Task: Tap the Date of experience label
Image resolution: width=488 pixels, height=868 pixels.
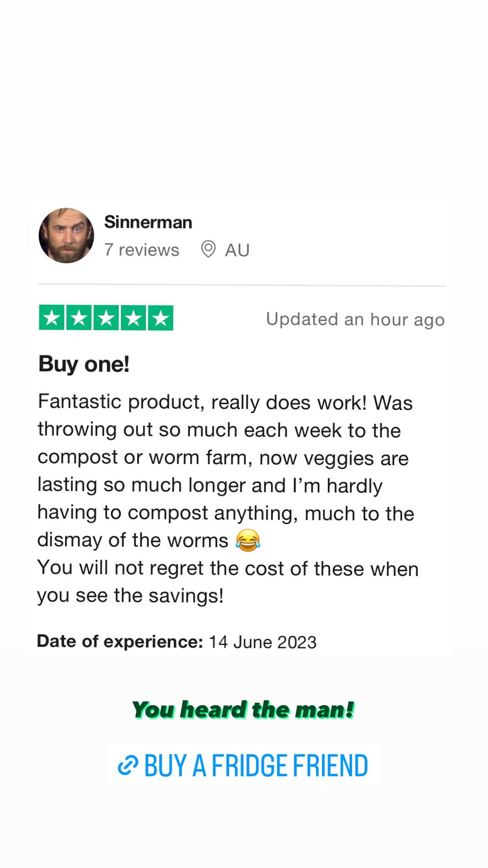Action: click(120, 641)
